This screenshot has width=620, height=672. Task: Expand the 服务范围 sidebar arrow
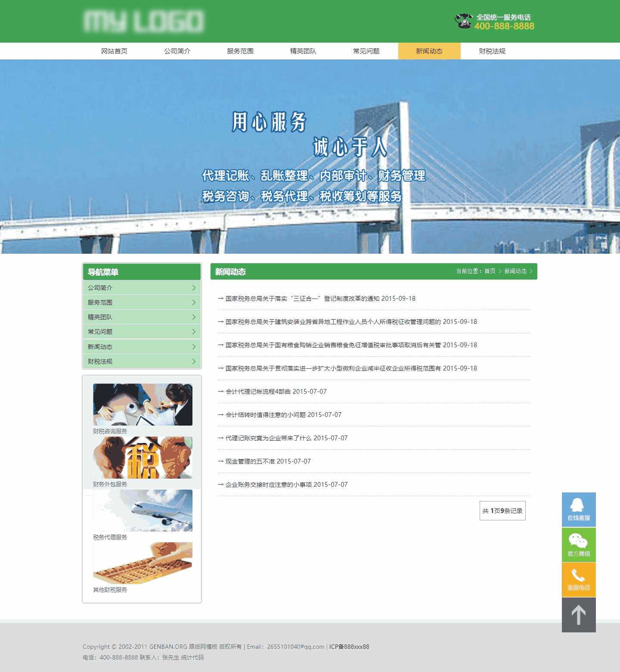(194, 302)
